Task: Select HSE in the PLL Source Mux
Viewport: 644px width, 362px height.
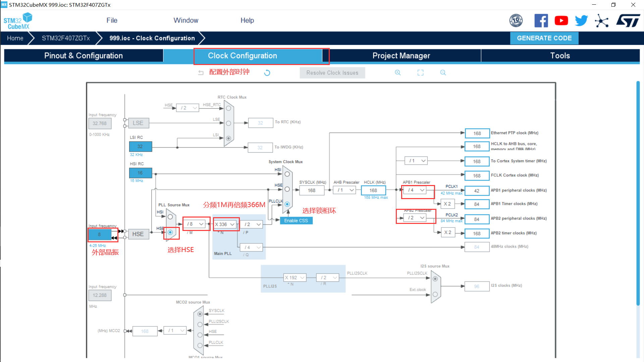Action: pyautogui.click(x=170, y=232)
